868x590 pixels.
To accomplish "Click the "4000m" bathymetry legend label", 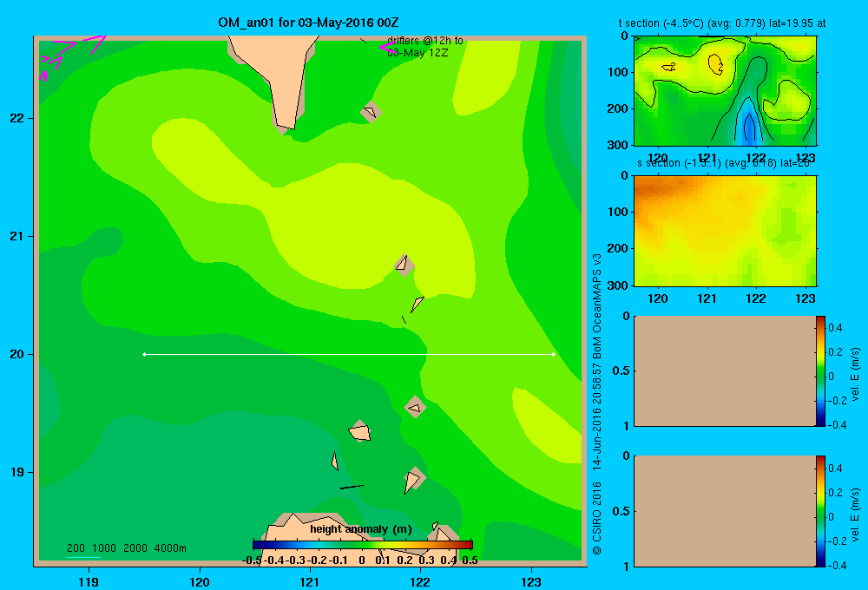I will tap(170, 548).
